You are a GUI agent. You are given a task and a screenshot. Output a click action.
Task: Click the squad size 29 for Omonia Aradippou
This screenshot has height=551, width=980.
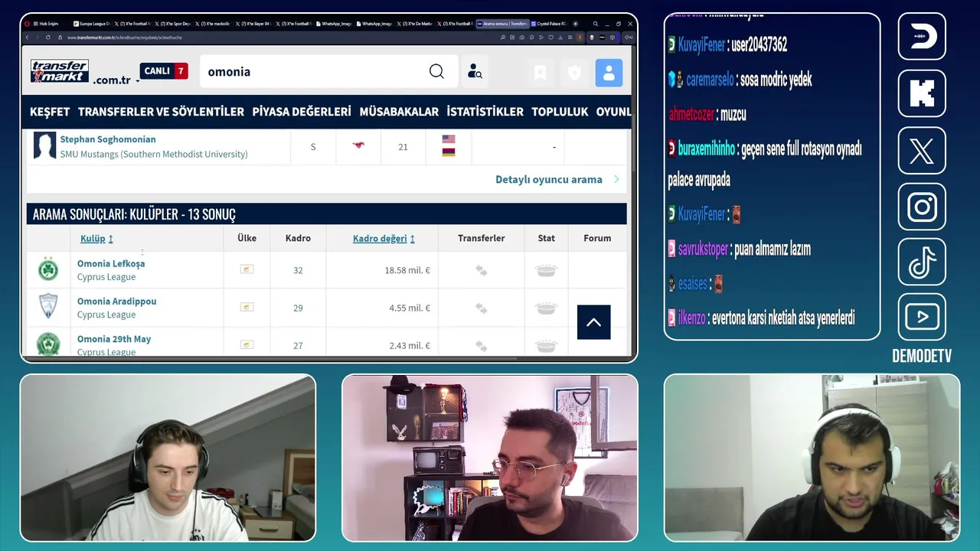[x=298, y=308]
